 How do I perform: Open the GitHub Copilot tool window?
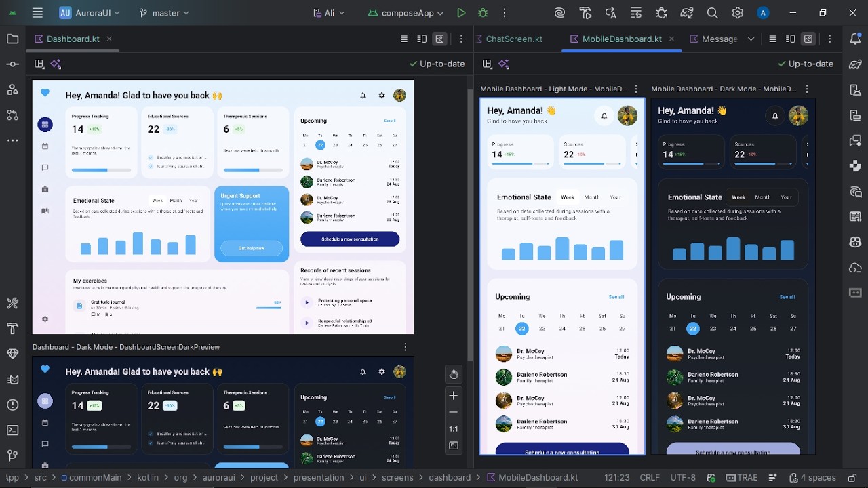855,242
